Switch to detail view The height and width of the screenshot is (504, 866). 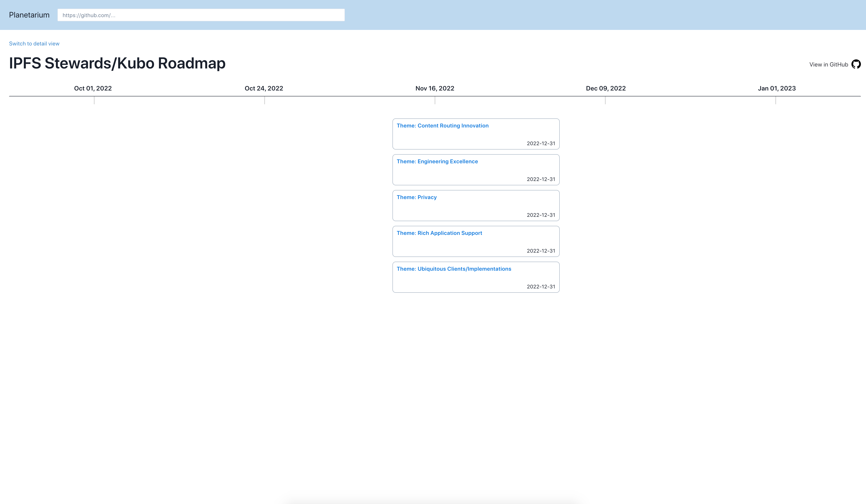(34, 44)
